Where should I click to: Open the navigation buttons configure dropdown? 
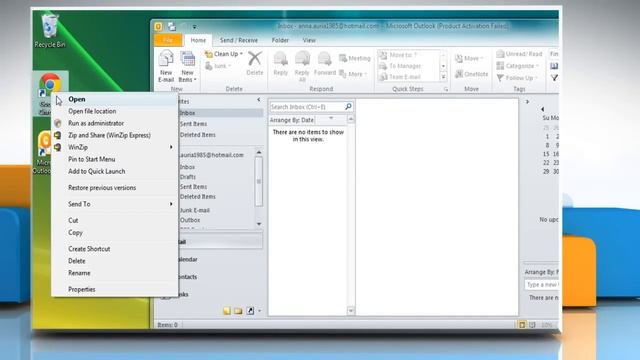(x=260, y=311)
